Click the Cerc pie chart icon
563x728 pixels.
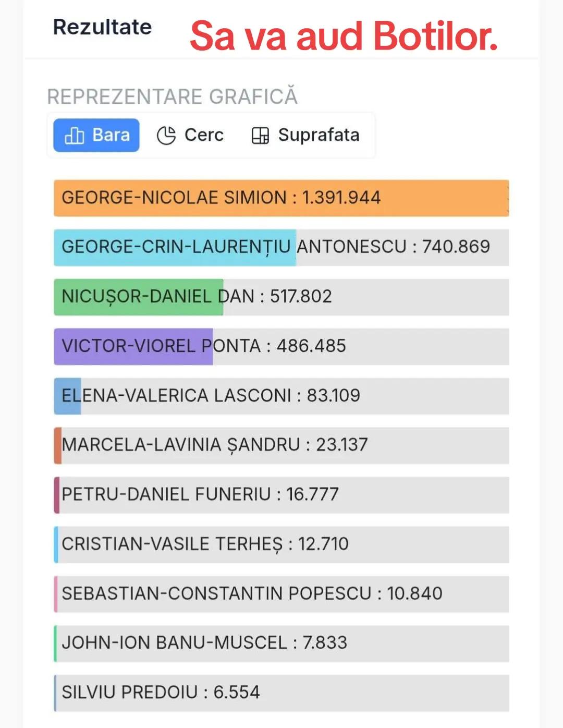(x=166, y=136)
